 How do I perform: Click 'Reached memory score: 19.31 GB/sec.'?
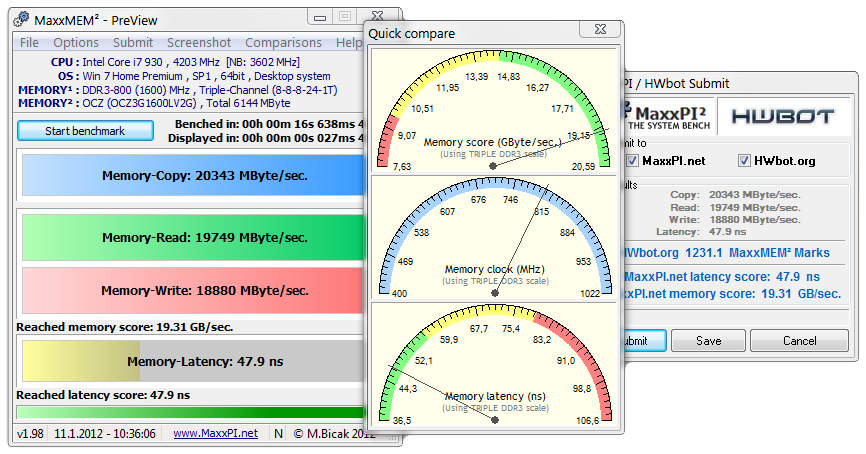point(125,327)
